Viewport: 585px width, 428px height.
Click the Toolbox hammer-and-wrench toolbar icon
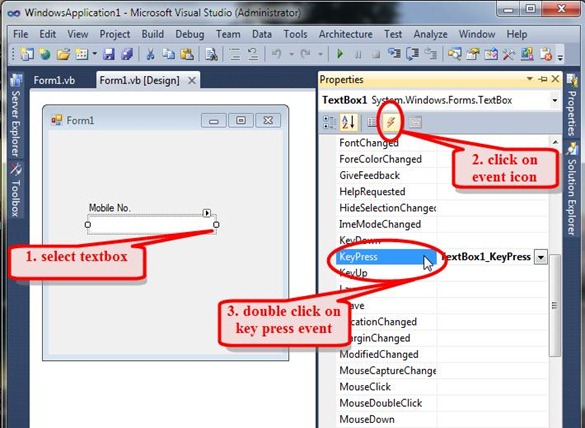tap(509, 54)
